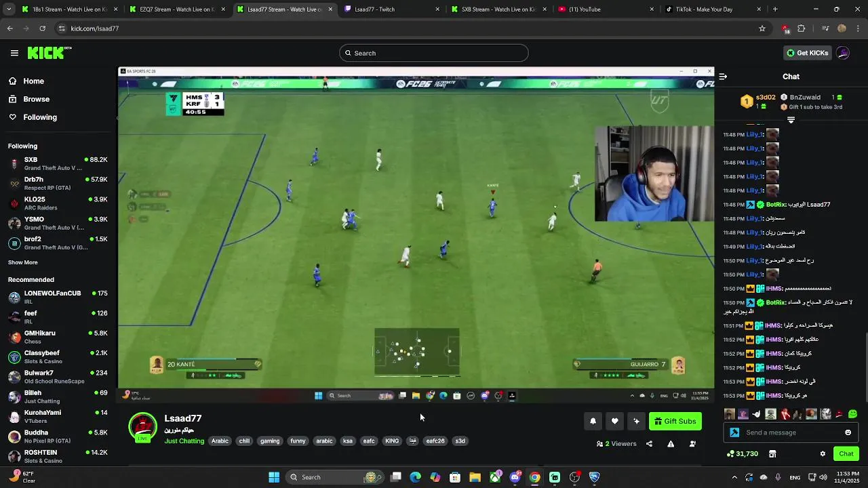Screen dimensions: 868x488
Task: Open Following in the sidebar
Action: point(40,117)
